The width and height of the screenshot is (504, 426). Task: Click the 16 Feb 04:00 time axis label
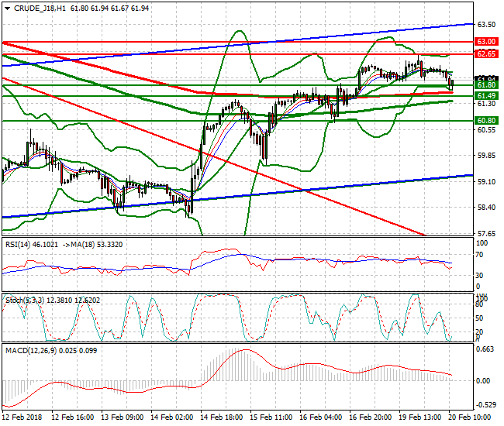(320, 417)
